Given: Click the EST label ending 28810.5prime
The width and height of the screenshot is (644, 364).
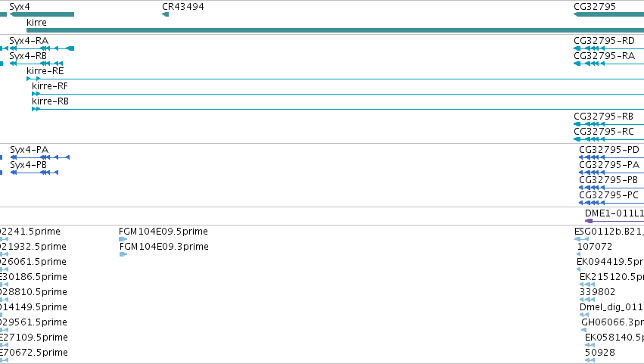Looking at the screenshot, I should (x=33, y=293).
